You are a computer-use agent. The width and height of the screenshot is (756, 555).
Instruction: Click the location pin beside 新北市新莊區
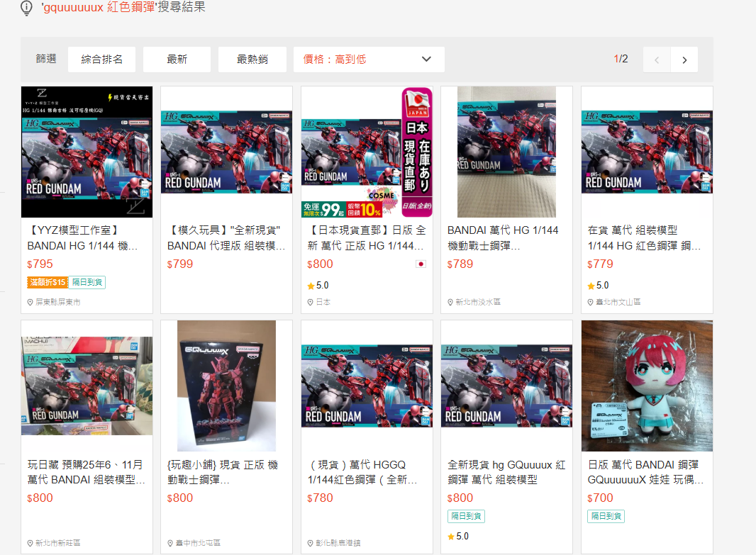pyautogui.click(x=30, y=543)
